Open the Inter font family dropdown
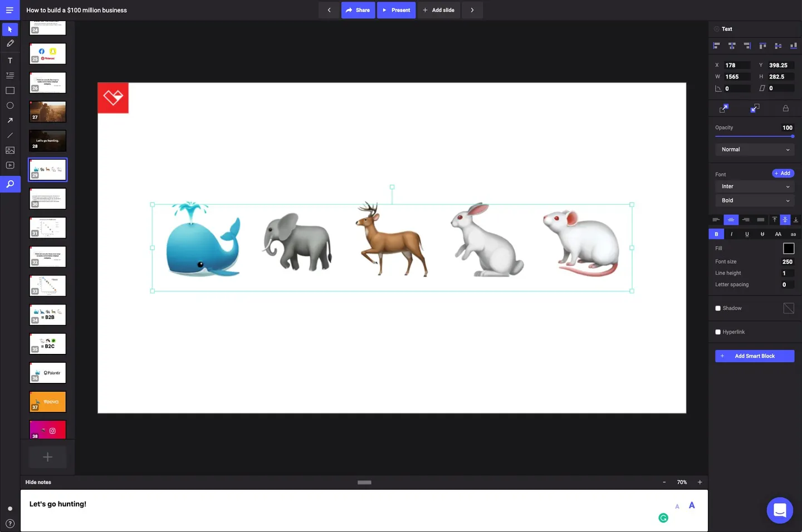Image resolution: width=802 pixels, height=532 pixels. [755, 186]
